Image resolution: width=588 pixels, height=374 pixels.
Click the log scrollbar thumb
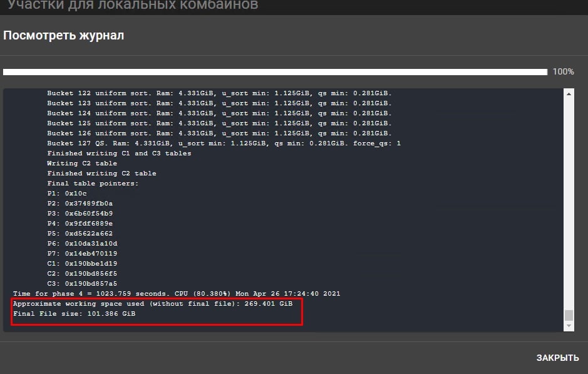point(569,315)
